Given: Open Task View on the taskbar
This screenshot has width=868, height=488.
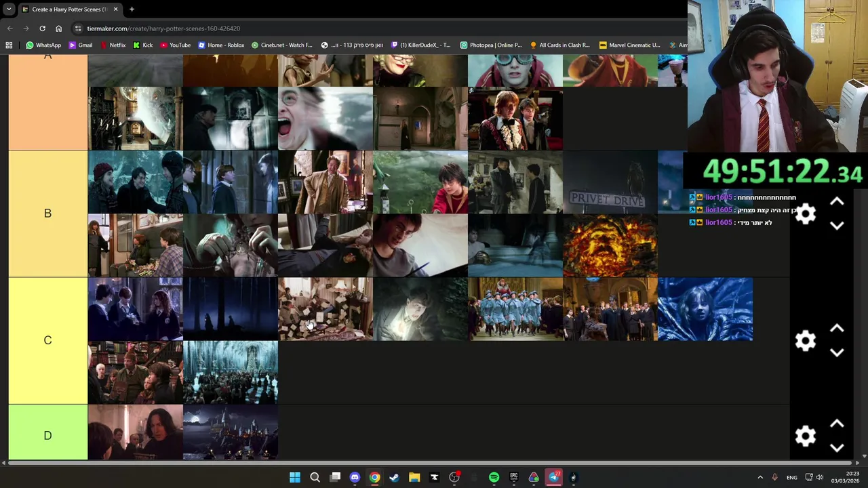Looking at the screenshot, I should 335,478.
